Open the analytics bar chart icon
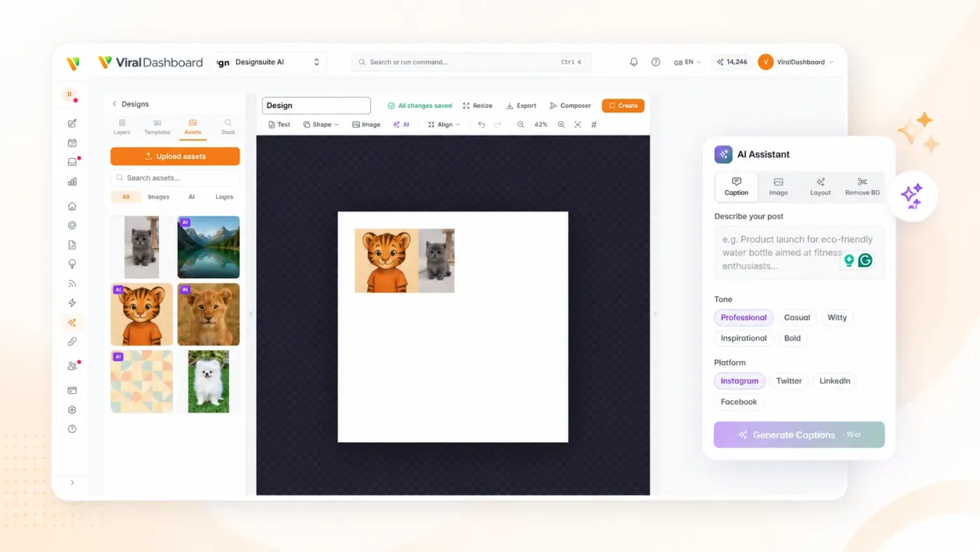The image size is (980, 552). 72,181
